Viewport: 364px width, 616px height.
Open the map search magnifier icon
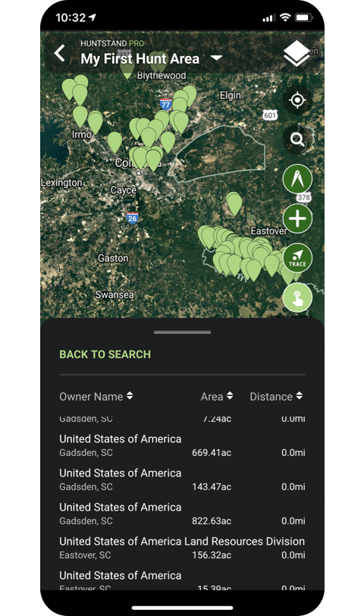coord(297,139)
